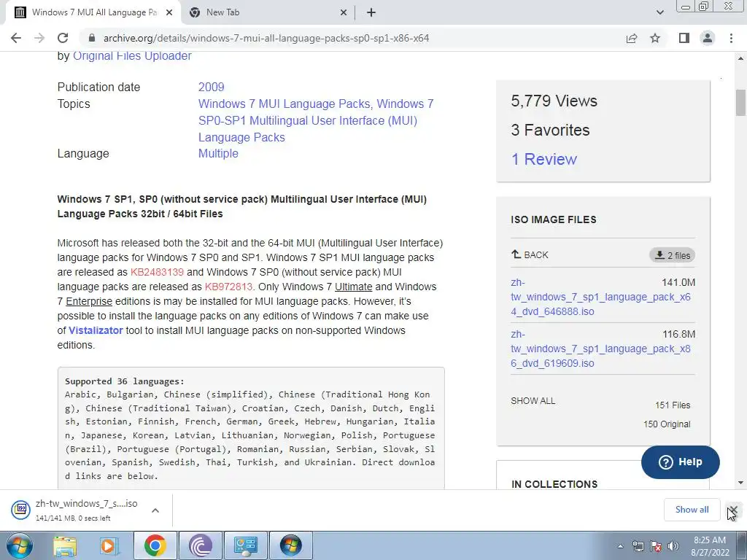The width and height of the screenshot is (747, 560).
Task: Click the 150 Original text
Action: coord(667,424)
